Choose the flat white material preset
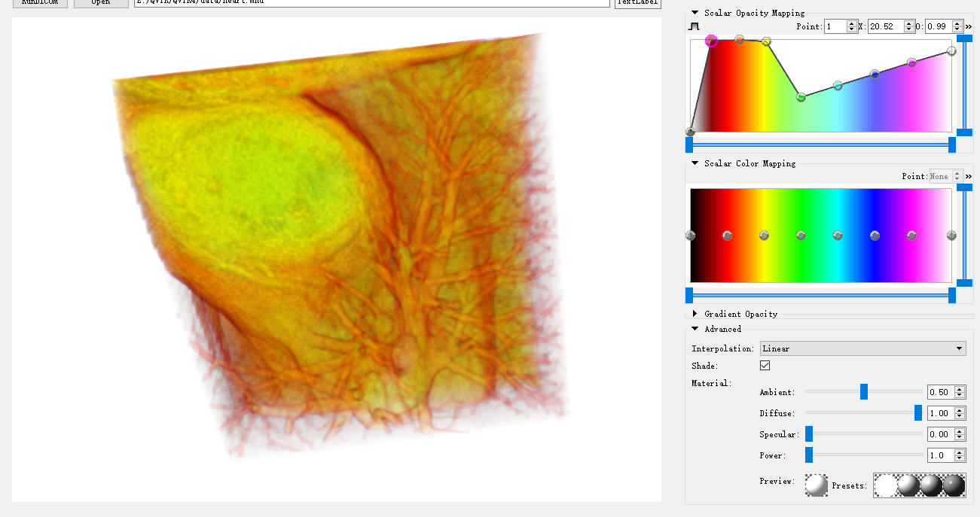Image resolution: width=980 pixels, height=517 pixels. [886, 485]
